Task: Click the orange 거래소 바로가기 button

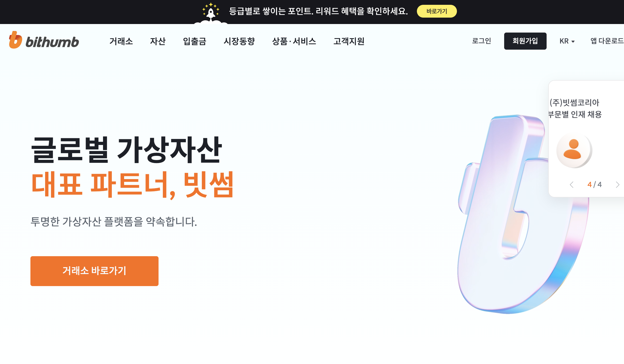Action: pos(94,271)
